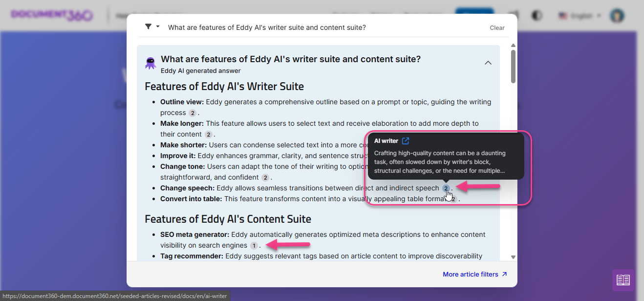Viewport: 644px width, 301px height.
Task: Click the Eddy AI octopus icon
Action: point(150,63)
